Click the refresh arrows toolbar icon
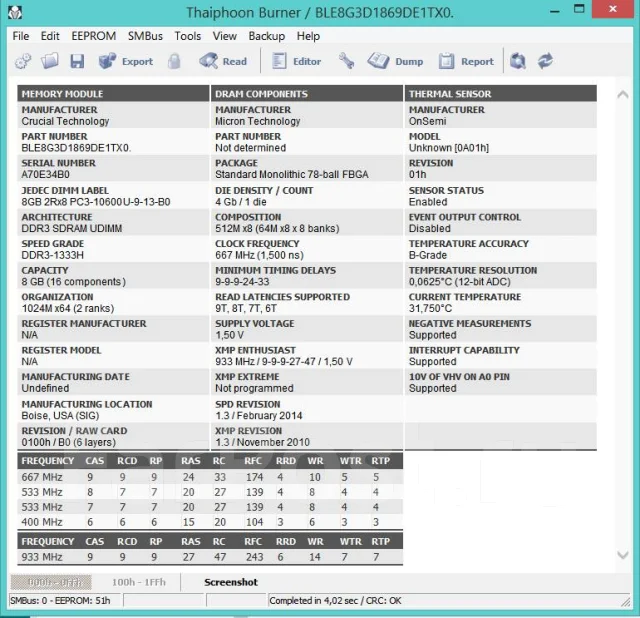640x618 pixels. [x=545, y=62]
